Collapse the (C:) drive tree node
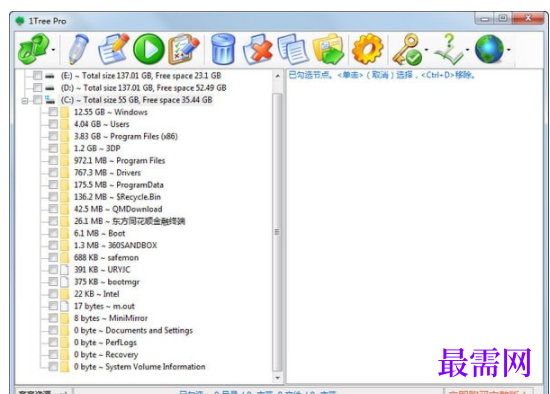The width and height of the screenshot is (550, 394). coord(25,101)
